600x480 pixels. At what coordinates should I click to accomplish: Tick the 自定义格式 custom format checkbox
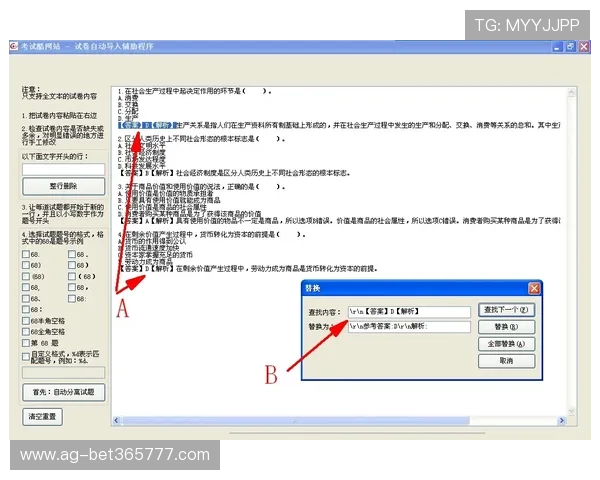pyautogui.click(x=26, y=357)
